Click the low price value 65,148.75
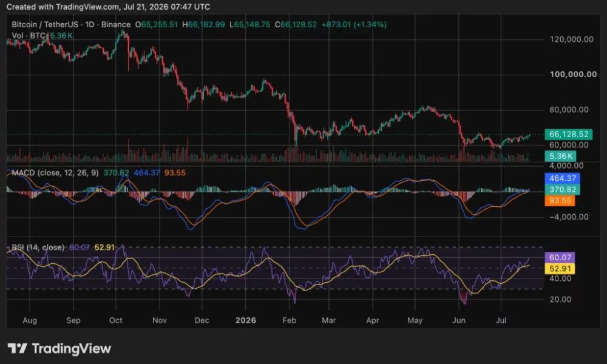This screenshot has height=364, width=607. coord(252,24)
